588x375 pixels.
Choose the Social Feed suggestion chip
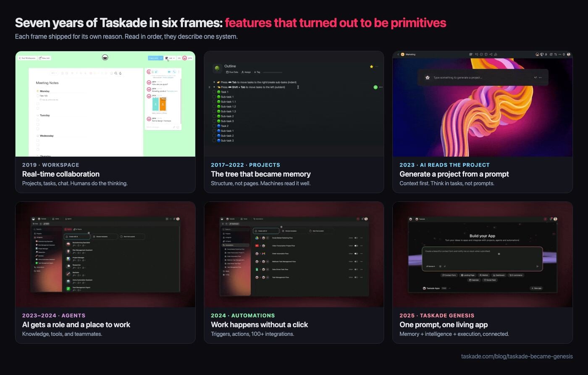pyautogui.click(x=490, y=280)
